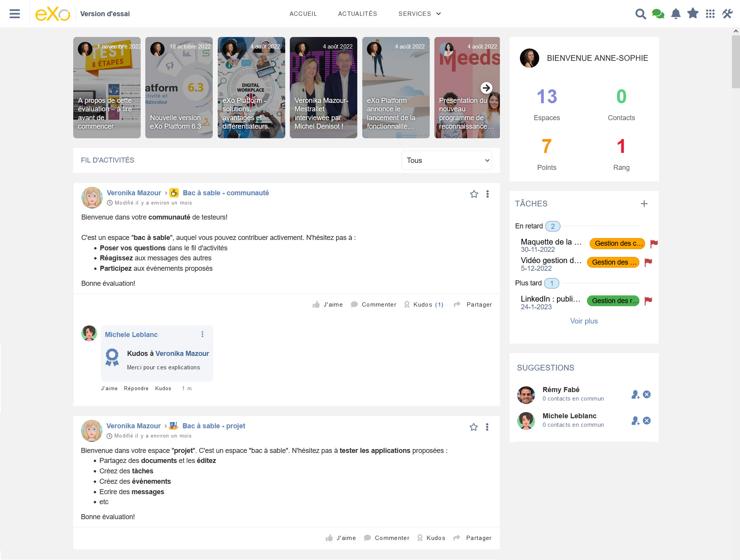Image resolution: width=740 pixels, height=560 pixels.
Task: Open notifications bell icon
Action: pos(676,14)
